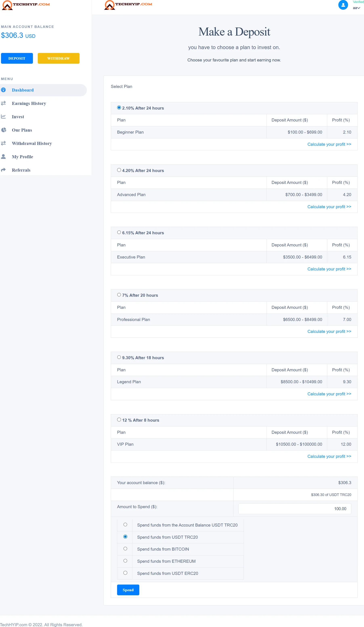Click the $6500.00 - $8499.00 deposit range

(303, 320)
